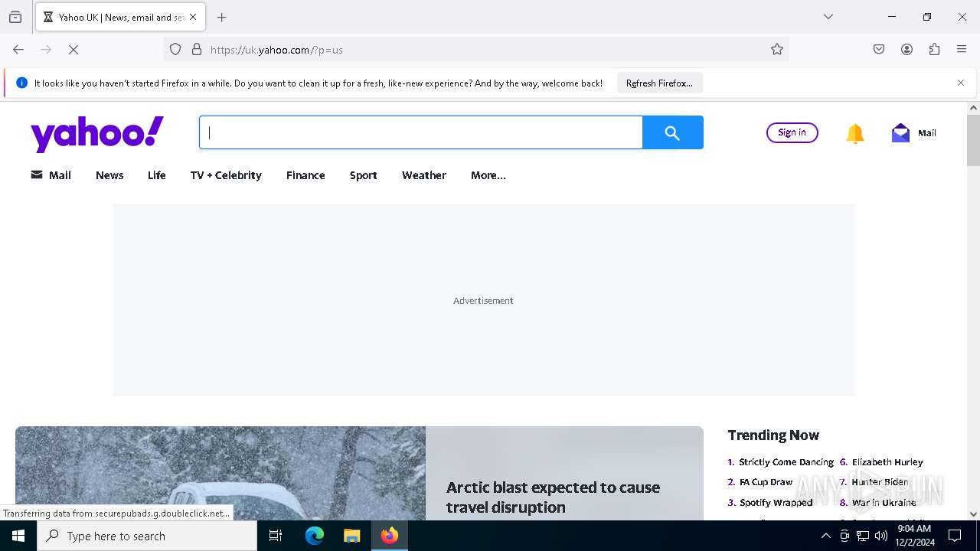Image resolution: width=980 pixels, height=551 pixels.
Task: Open Save to Pocket icon
Action: tap(879, 50)
